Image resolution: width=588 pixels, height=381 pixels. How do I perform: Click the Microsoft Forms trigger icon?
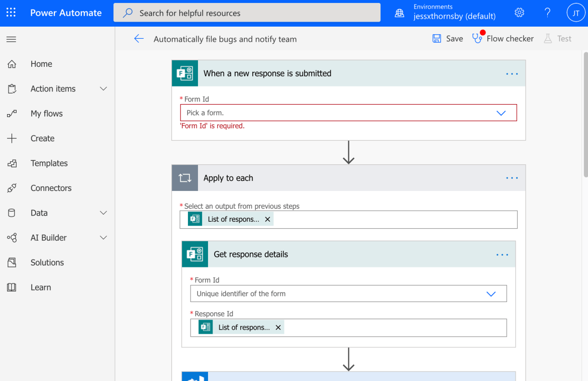click(x=185, y=73)
